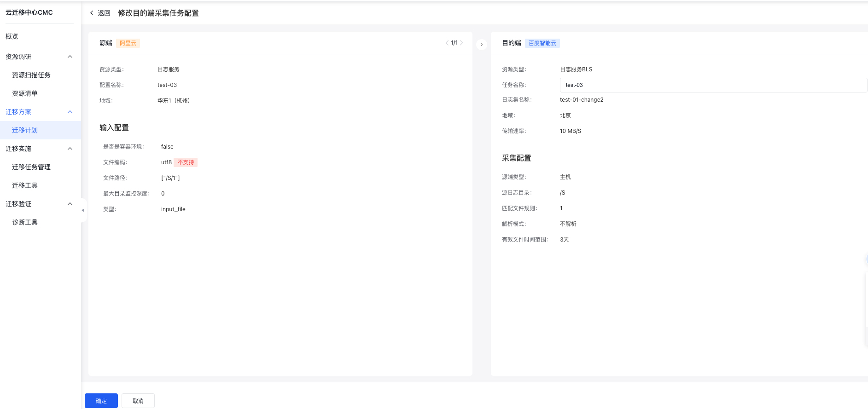Screen dimensions: 868x409
Task: Click the input_file type value
Action: click(173, 209)
